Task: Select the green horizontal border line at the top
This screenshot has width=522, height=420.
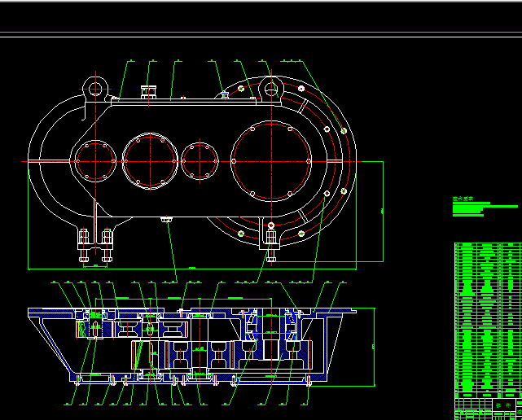Action: click(x=261, y=33)
